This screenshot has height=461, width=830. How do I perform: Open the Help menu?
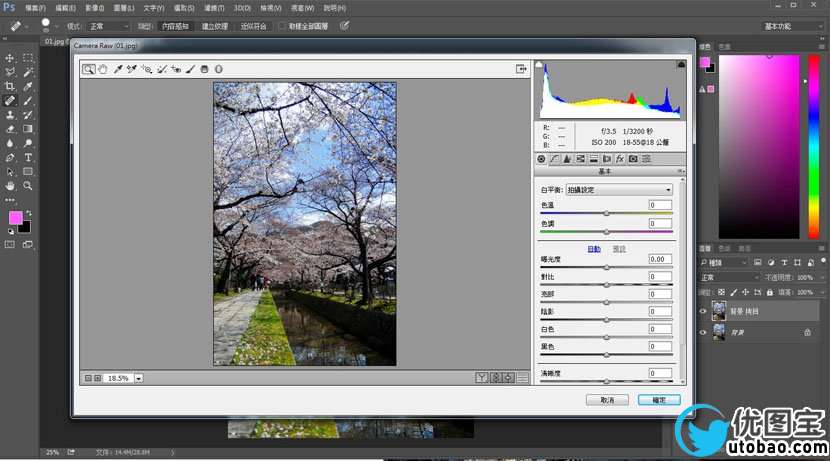click(x=335, y=8)
